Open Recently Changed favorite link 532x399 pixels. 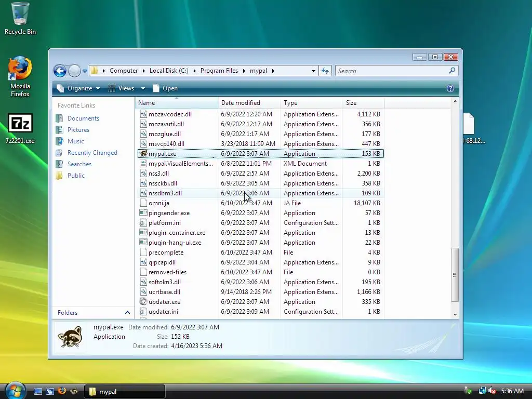click(x=92, y=153)
